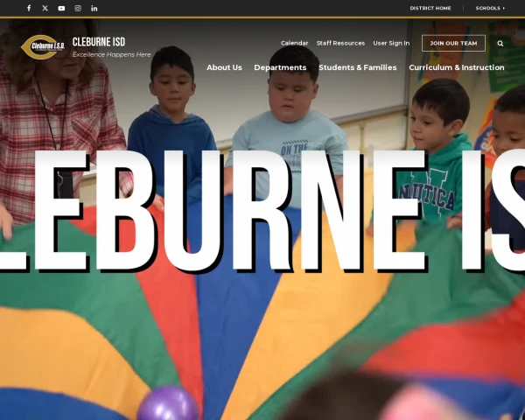This screenshot has width=525, height=420.
Task: Open the Instagram profile icon
Action: tap(78, 9)
